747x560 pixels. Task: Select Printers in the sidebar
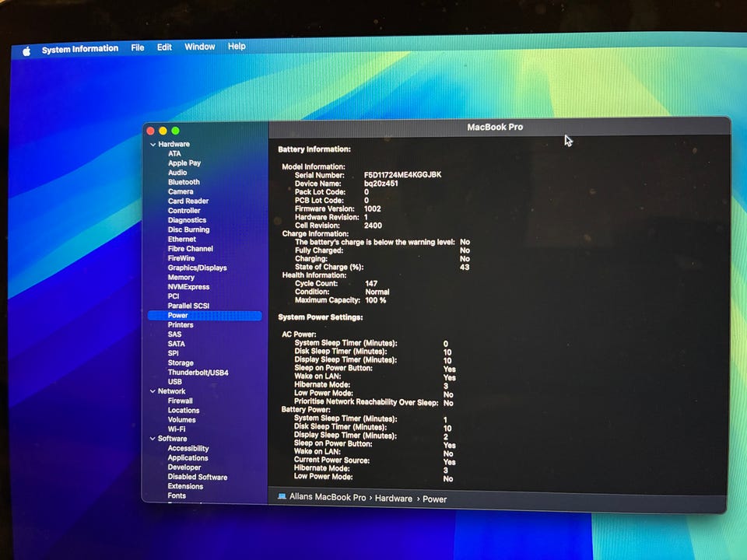coord(181,325)
